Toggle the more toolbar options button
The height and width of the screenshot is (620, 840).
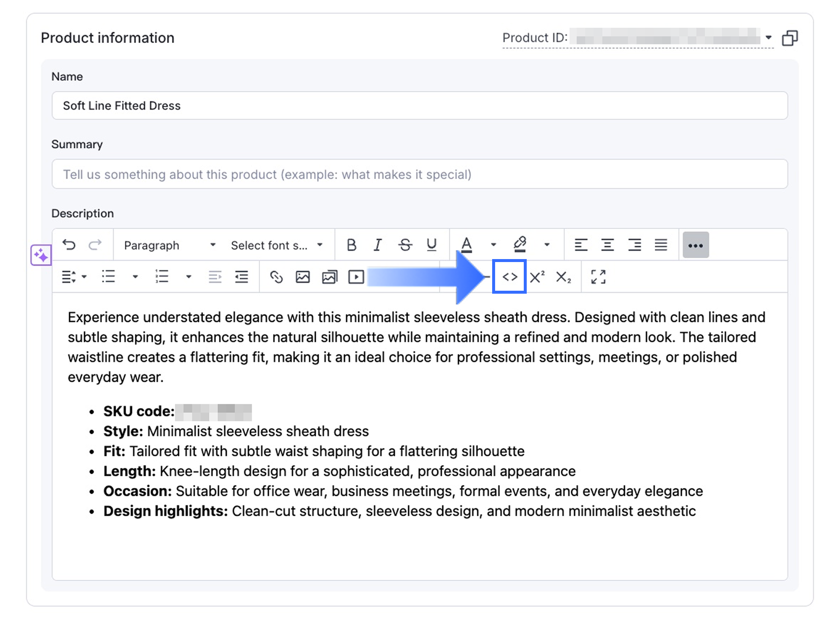[x=696, y=245]
